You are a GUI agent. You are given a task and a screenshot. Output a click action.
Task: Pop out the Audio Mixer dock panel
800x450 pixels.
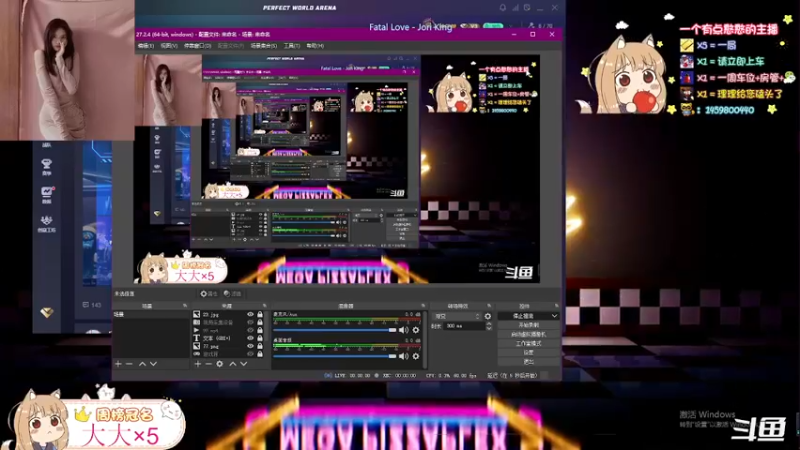coord(423,306)
